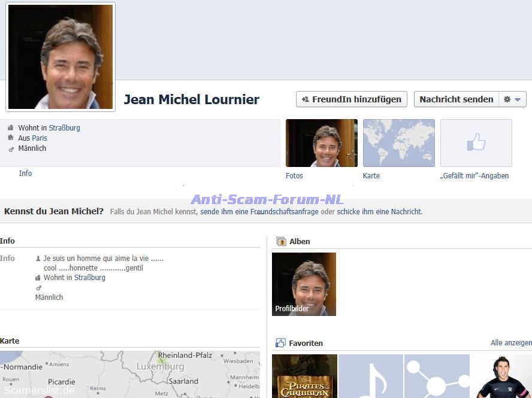Image resolution: width=532 pixels, height=398 pixels.
Task: Click the Paris hometown link
Action: click(x=40, y=138)
